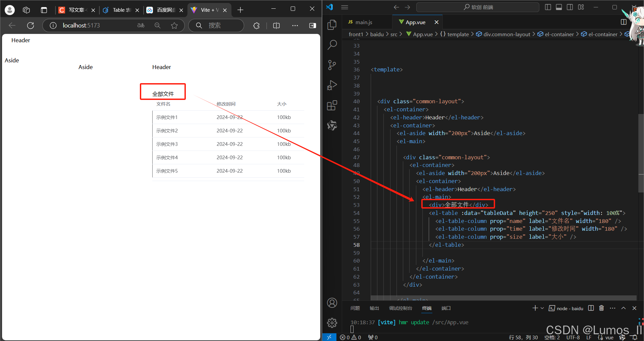Select the node - baidu terminal
This screenshot has width=644, height=341.
click(566, 308)
